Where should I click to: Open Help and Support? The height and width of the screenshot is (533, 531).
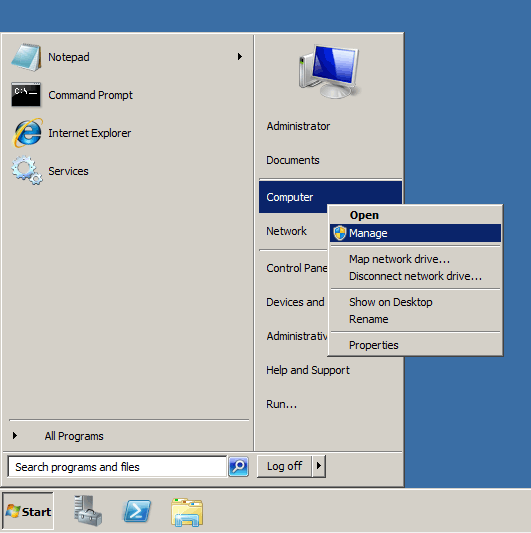pos(308,370)
